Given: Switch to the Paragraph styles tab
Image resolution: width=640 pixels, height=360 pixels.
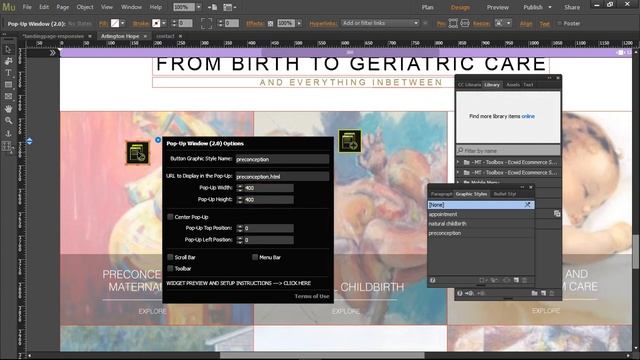Looking at the screenshot, I should 441,194.
